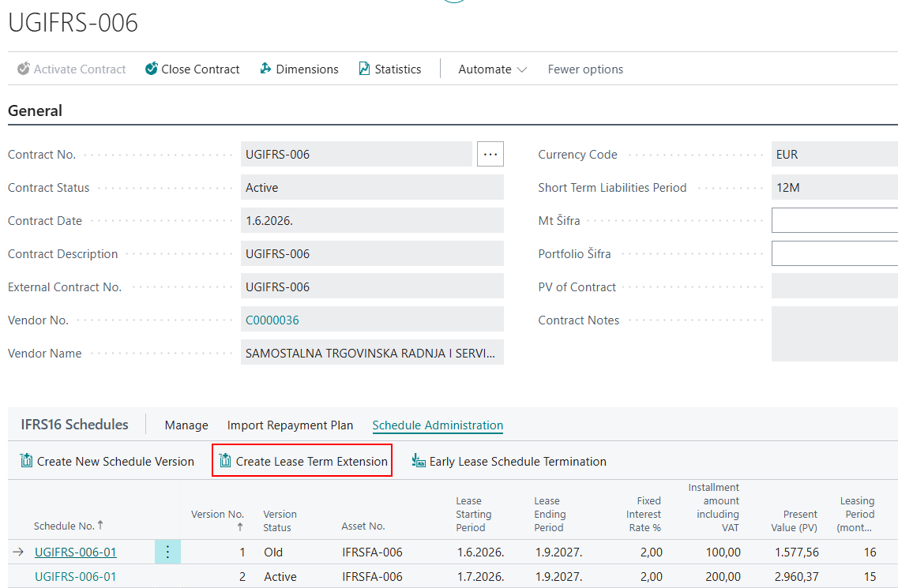Click installment cell 100,00

[723, 552]
